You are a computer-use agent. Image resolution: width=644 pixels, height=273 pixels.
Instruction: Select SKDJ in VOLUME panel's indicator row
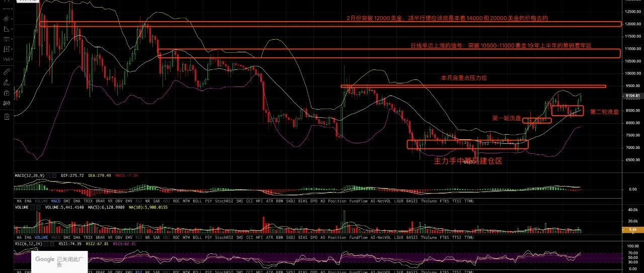click(291, 237)
